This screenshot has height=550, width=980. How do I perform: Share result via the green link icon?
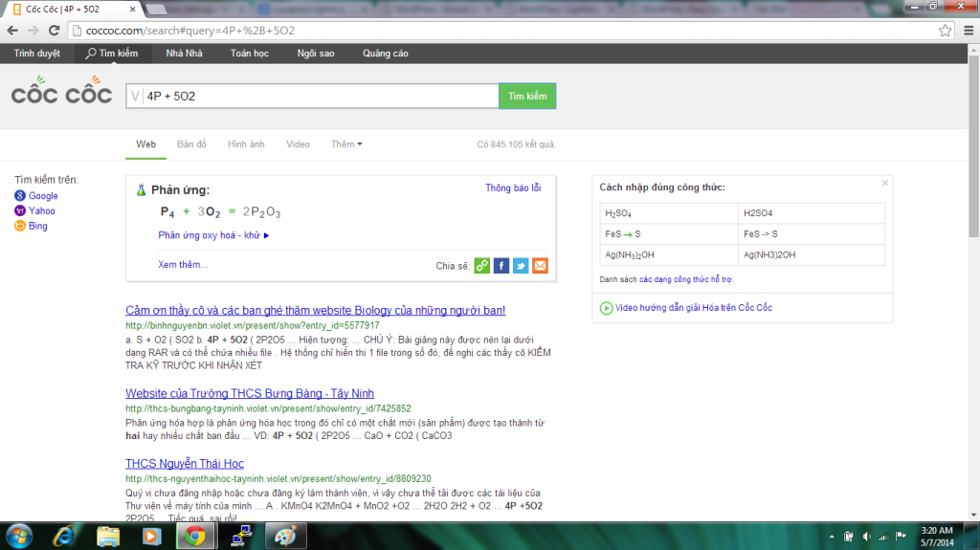[482, 266]
